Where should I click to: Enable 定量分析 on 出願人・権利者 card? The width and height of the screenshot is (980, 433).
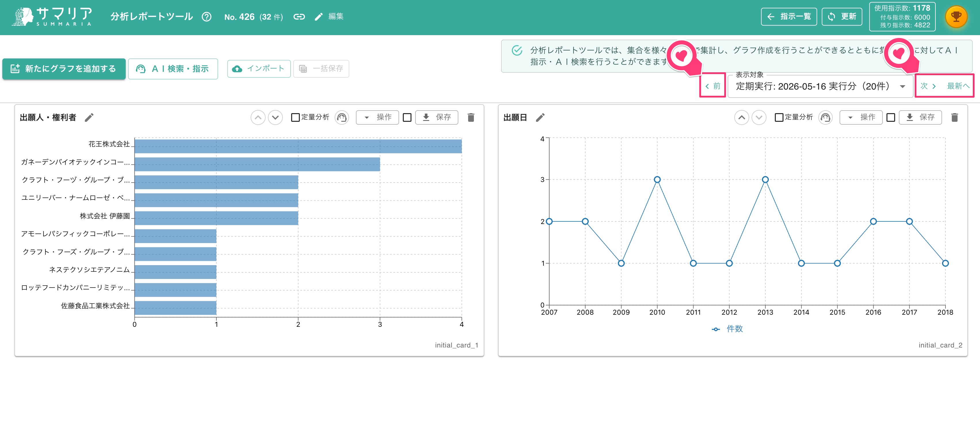coord(295,117)
